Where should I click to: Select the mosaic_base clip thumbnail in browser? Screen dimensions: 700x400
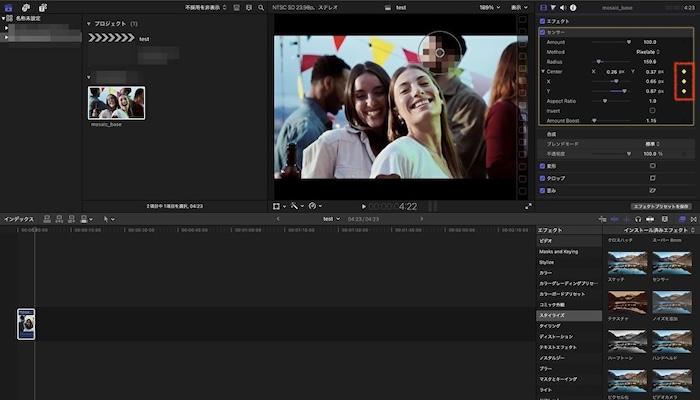tap(116, 103)
